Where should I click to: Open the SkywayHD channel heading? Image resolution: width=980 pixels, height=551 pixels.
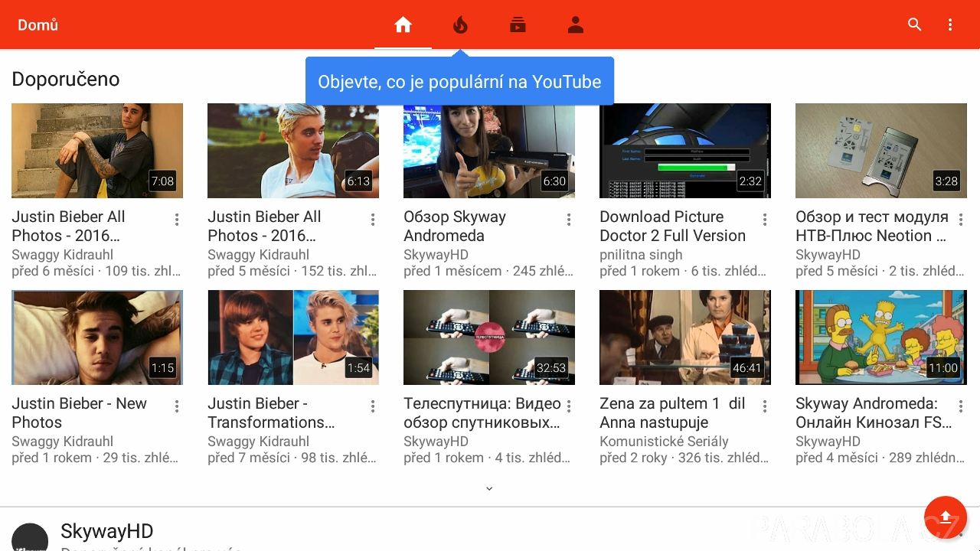pos(106,531)
